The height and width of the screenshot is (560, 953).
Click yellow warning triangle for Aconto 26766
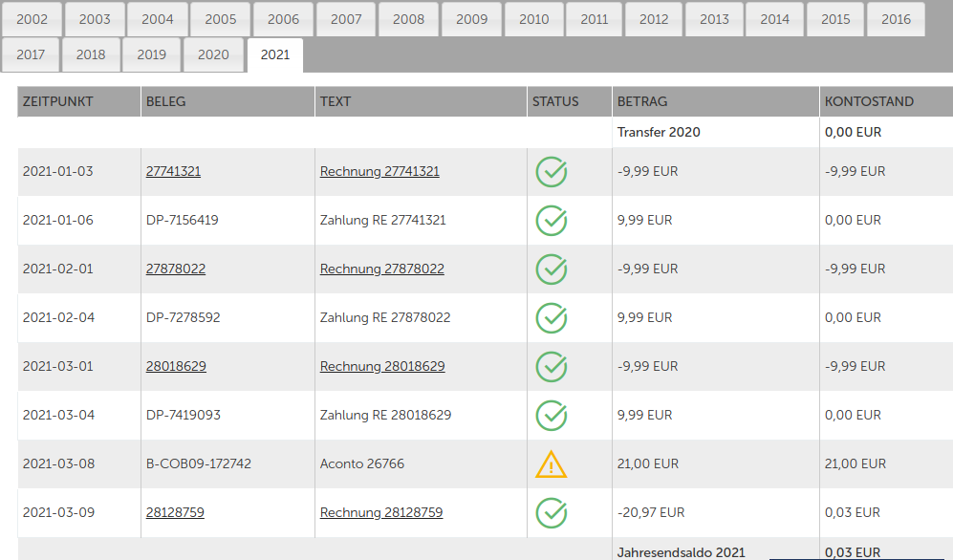(x=552, y=464)
